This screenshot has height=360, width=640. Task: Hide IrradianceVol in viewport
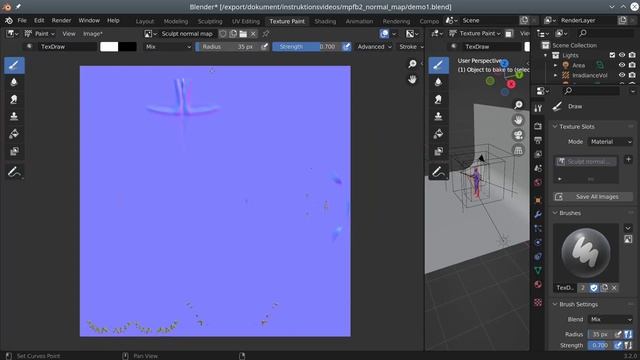tap(622, 76)
